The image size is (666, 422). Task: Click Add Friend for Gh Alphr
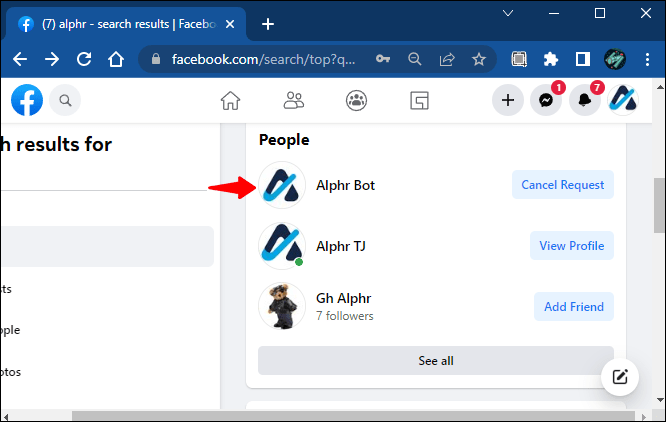coord(574,307)
